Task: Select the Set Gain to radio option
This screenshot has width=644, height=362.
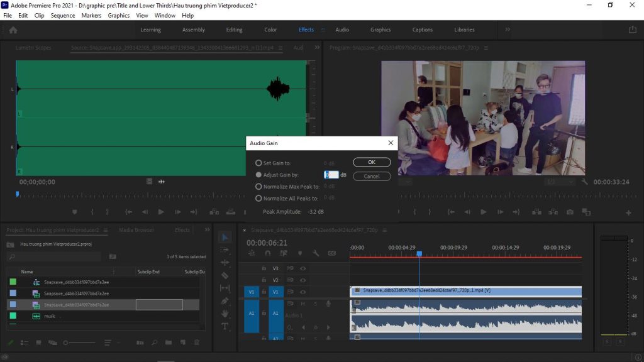Action: (x=258, y=163)
